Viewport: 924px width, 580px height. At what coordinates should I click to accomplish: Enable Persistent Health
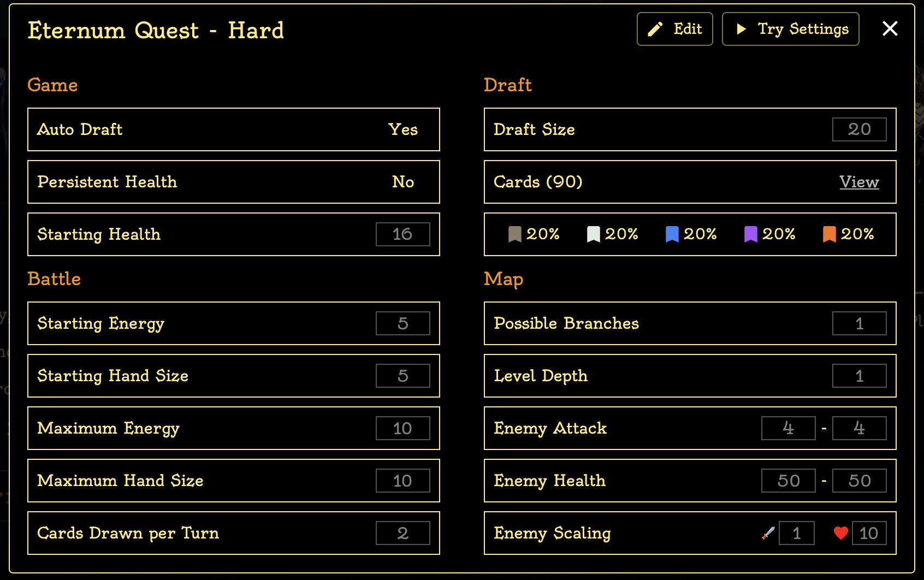tap(403, 182)
